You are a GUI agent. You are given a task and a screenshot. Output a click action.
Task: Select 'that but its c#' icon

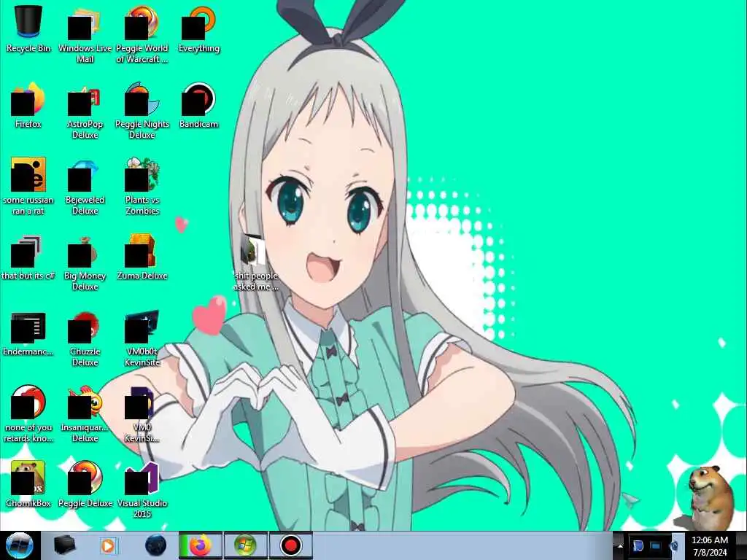[x=28, y=257]
